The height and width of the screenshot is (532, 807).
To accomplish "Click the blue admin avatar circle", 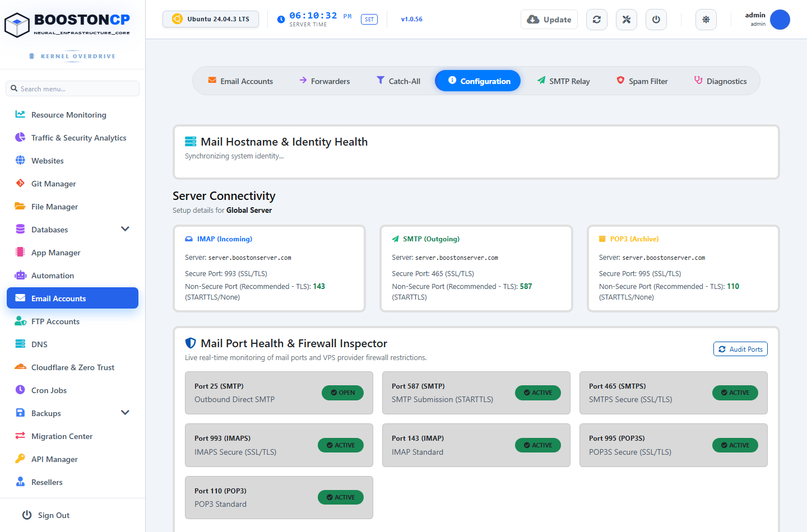I will point(780,20).
